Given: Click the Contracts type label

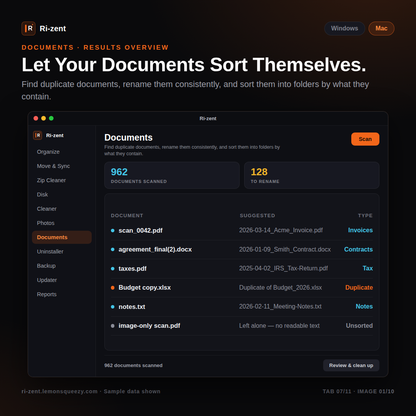Looking at the screenshot, I should click(358, 249).
